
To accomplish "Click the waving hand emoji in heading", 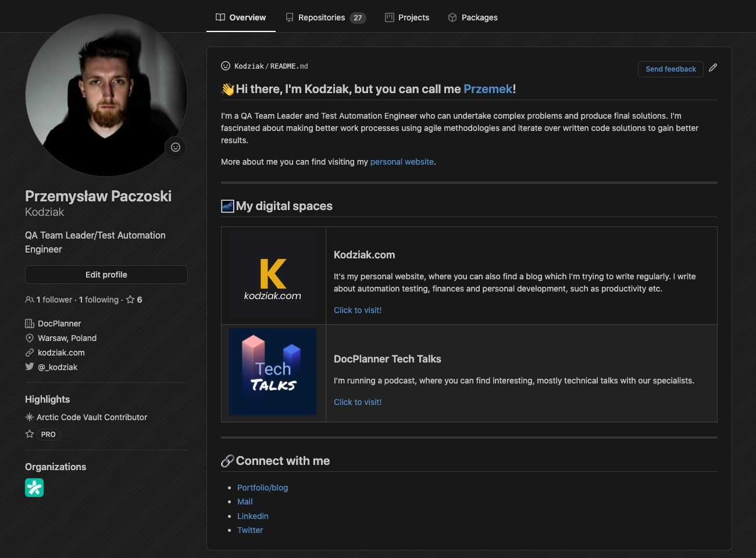I will coord(228,89).
